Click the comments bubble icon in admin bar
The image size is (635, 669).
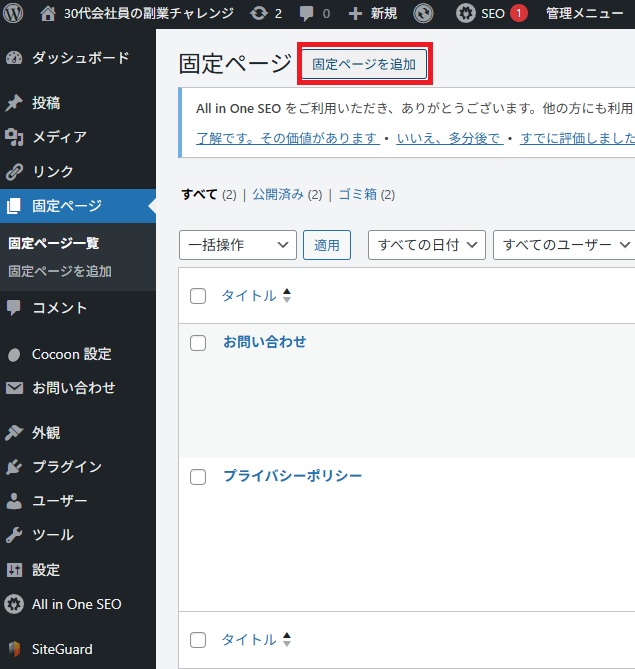click(307, 13)
